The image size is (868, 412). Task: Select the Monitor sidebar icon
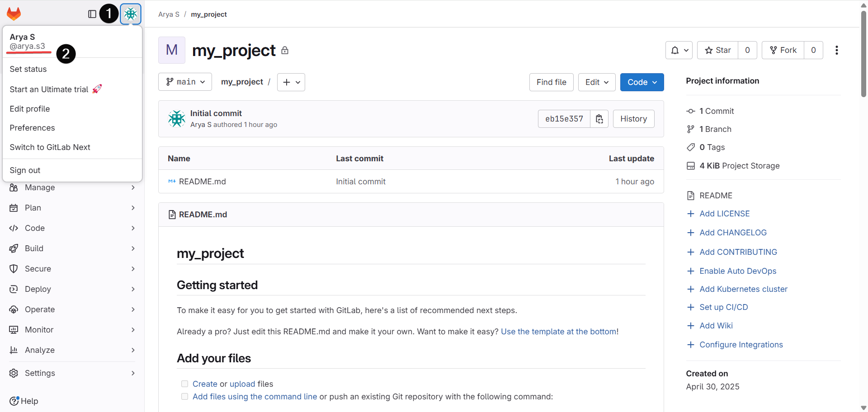tap(14, 330)
